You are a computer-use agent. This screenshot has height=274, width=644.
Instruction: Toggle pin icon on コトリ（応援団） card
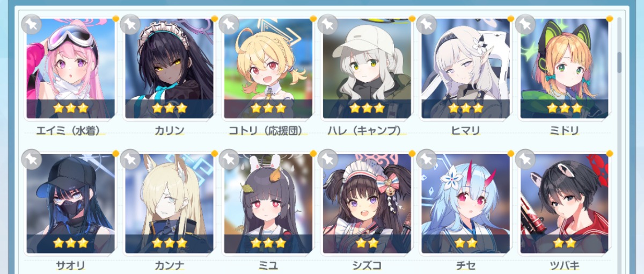[229, 24]
